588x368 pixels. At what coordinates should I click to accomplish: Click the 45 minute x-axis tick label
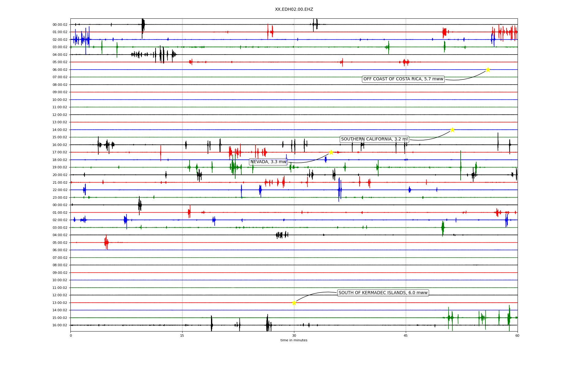tap(406, 335)
